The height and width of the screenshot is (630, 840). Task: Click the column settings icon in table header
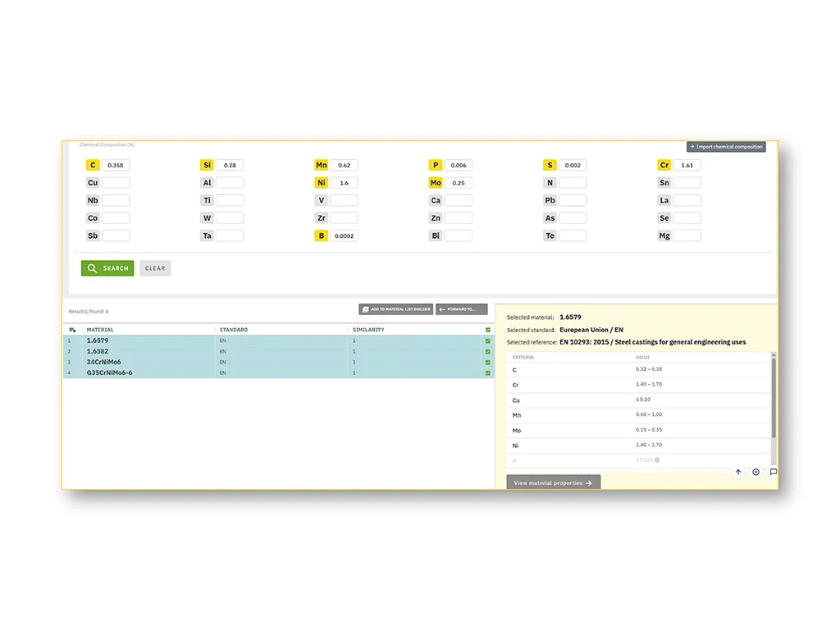coord(72,330)
